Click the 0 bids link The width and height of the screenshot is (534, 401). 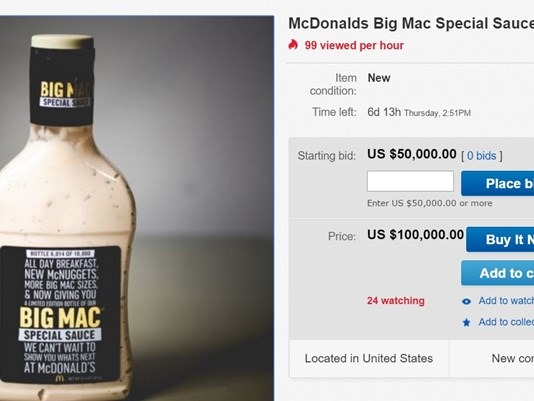[x=482, y=156]
